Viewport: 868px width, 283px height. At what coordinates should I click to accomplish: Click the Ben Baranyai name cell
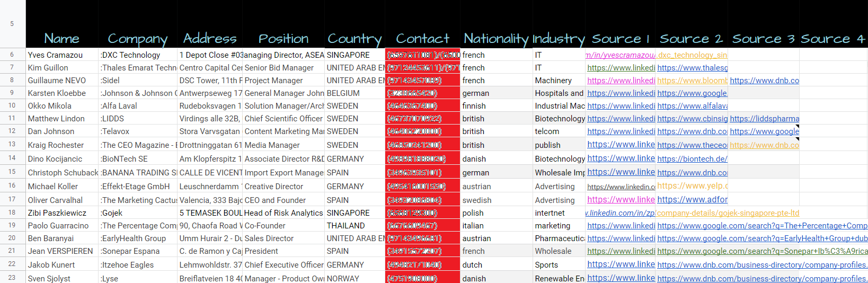pyautogui.click(x=62, y=238)
